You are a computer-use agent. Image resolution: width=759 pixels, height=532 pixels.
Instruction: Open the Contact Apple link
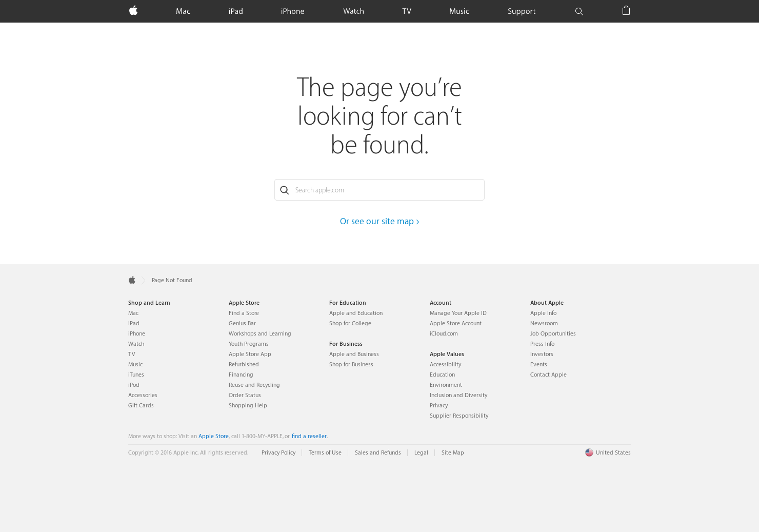(548, 375)
